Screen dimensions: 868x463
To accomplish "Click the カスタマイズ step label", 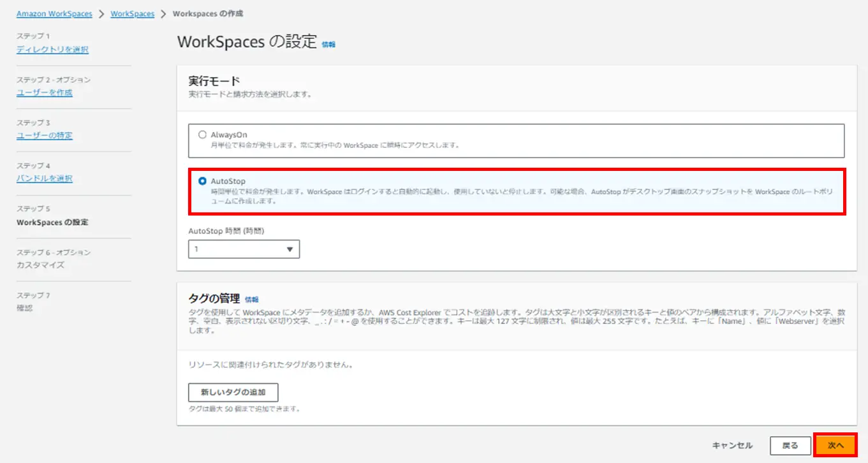I will tap(40, 265).
